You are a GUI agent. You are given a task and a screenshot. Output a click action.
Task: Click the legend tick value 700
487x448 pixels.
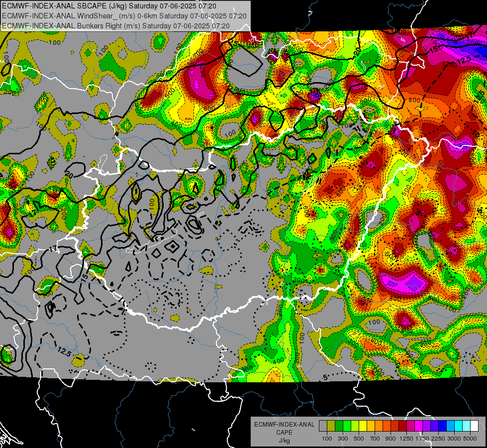[x=375, y=439]
